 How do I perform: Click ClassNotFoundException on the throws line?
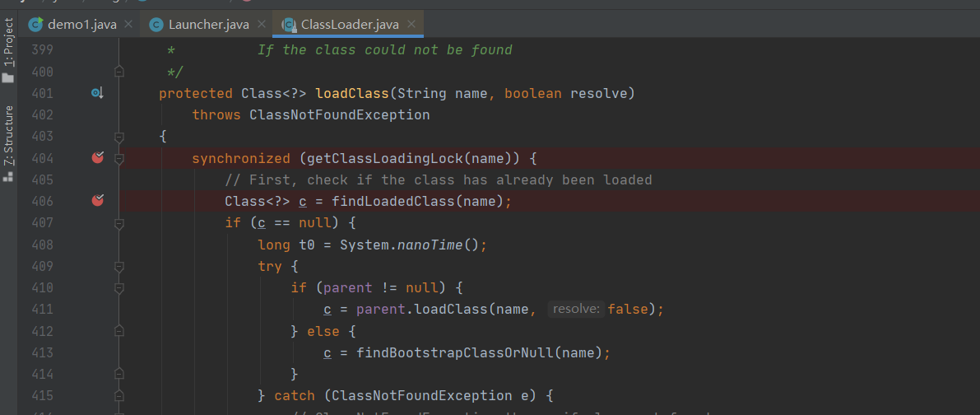click(339, 115)
